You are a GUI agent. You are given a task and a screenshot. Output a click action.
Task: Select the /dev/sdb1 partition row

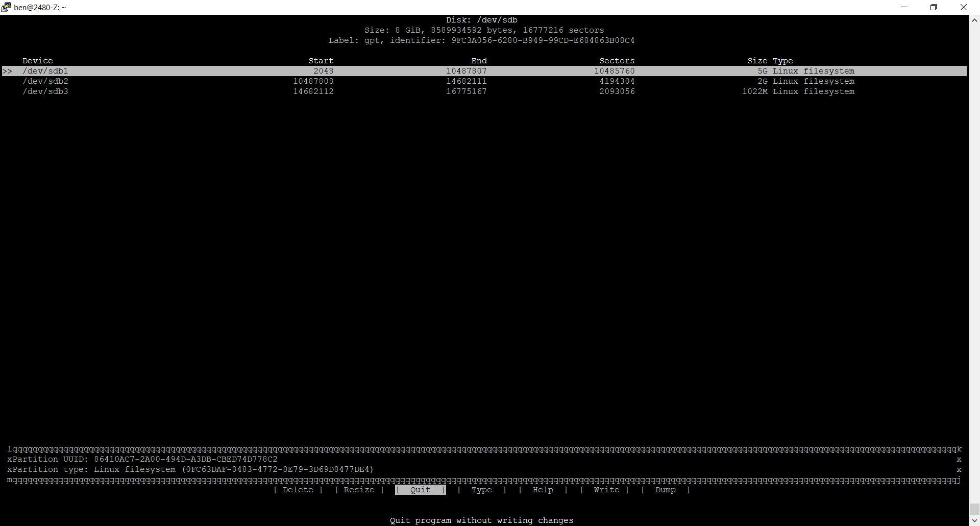(x=45, y=71)
